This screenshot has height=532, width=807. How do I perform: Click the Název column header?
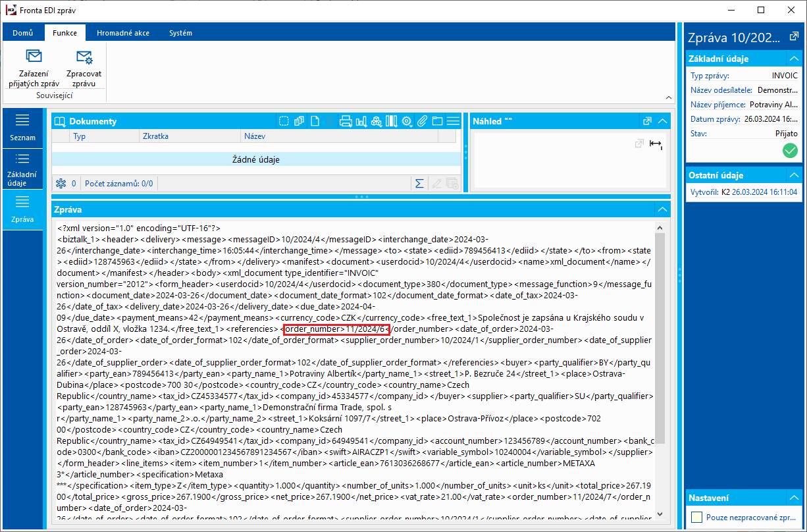[x=340, y=136]
